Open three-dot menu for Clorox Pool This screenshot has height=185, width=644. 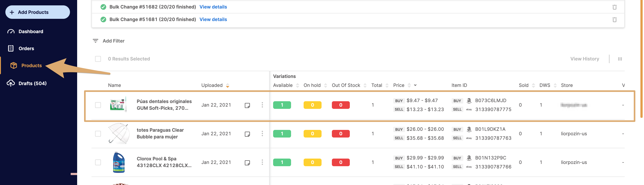[262, 162]
